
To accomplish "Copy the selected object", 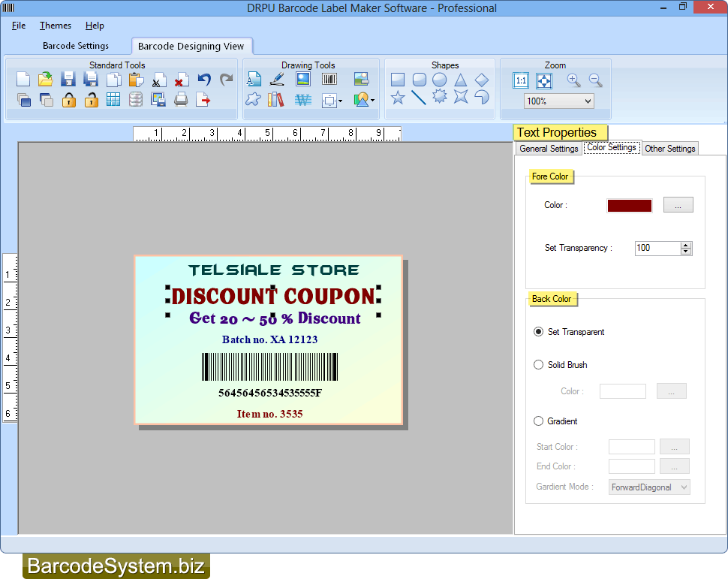I will (x=114, y=80).
